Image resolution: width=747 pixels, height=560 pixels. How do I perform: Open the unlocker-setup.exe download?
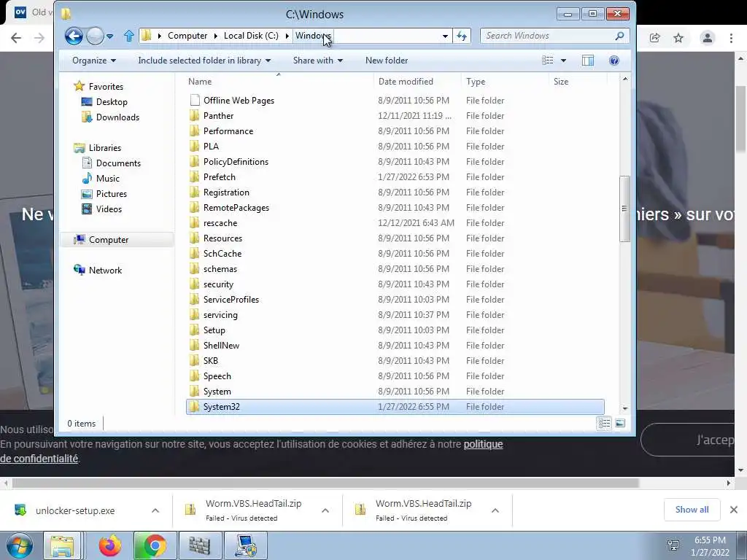[x=75, y=510]
